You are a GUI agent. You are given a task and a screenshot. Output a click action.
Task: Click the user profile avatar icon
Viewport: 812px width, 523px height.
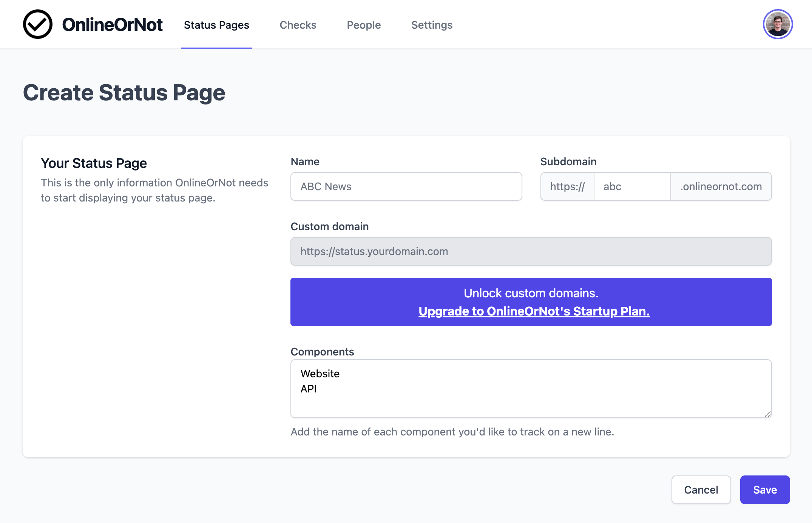pyautogui.click(x=778, y=24)
